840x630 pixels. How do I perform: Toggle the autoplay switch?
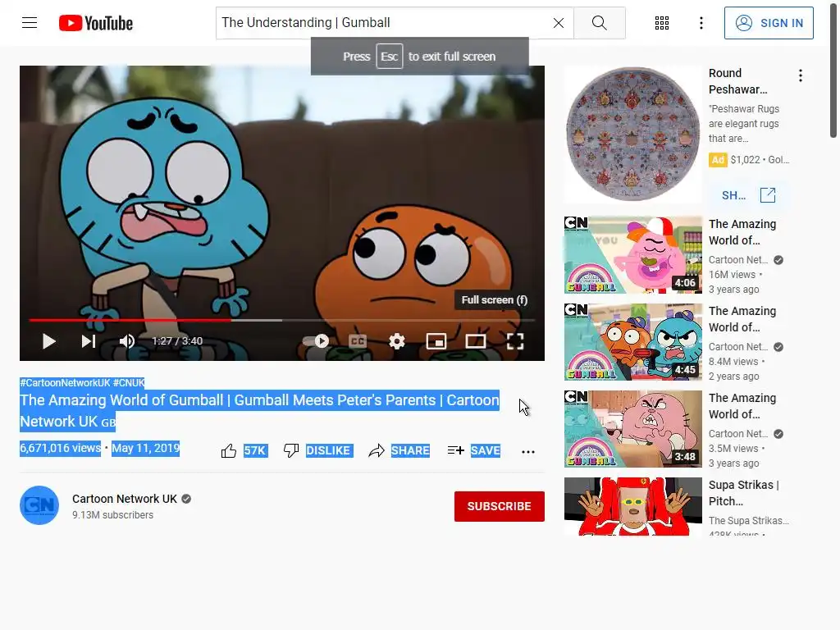(316, 340)
